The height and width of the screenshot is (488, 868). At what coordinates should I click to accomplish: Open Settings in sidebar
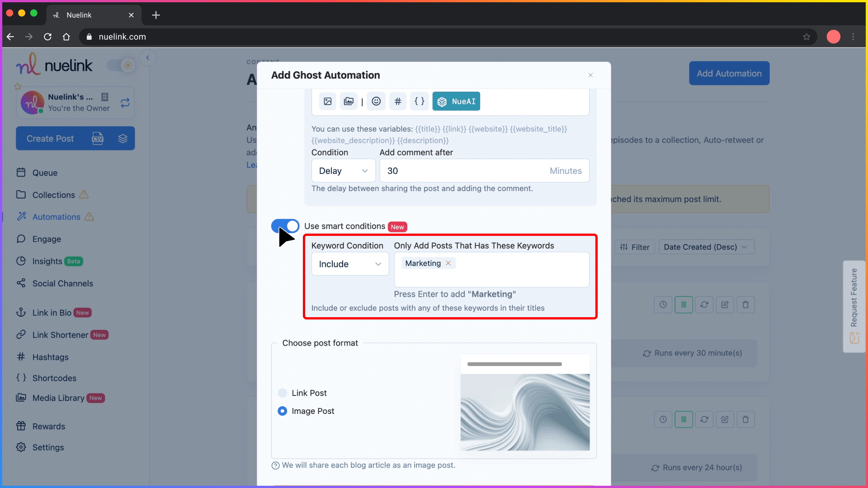pyautogui.click(x=48, y=447)
